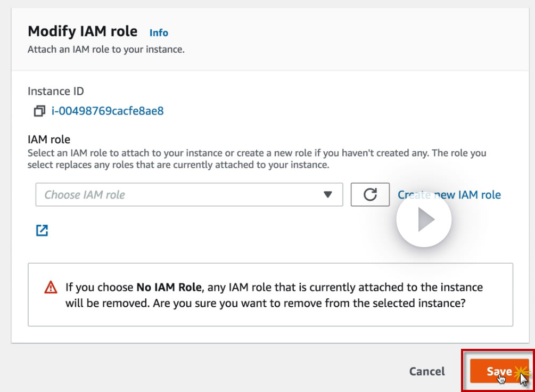Viewport: 535px width, 392px height.
Task: Click the subtitle 'Attach an IAM role to your instance'
Action: (x=106, y=50)
